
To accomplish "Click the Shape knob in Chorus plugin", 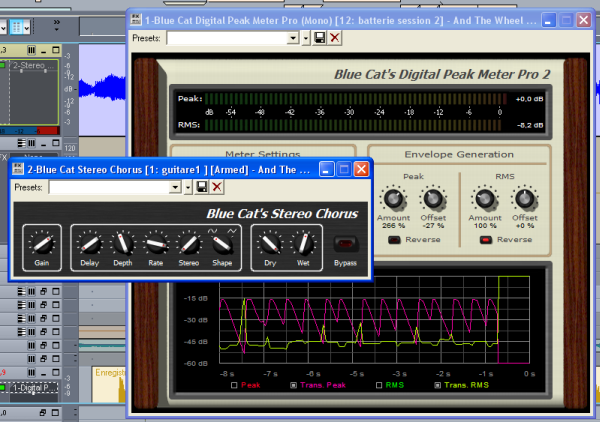I will click(222, 244).
